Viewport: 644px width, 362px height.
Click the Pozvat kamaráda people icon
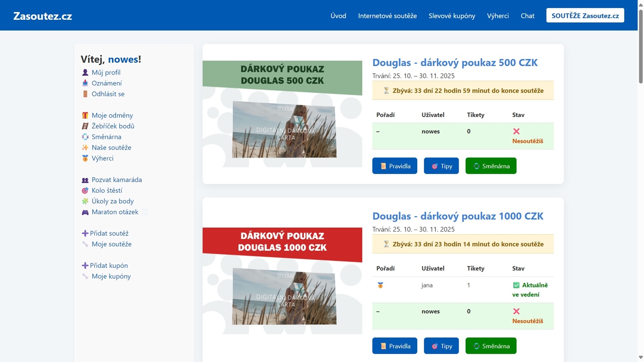click(x=85, y=180)
